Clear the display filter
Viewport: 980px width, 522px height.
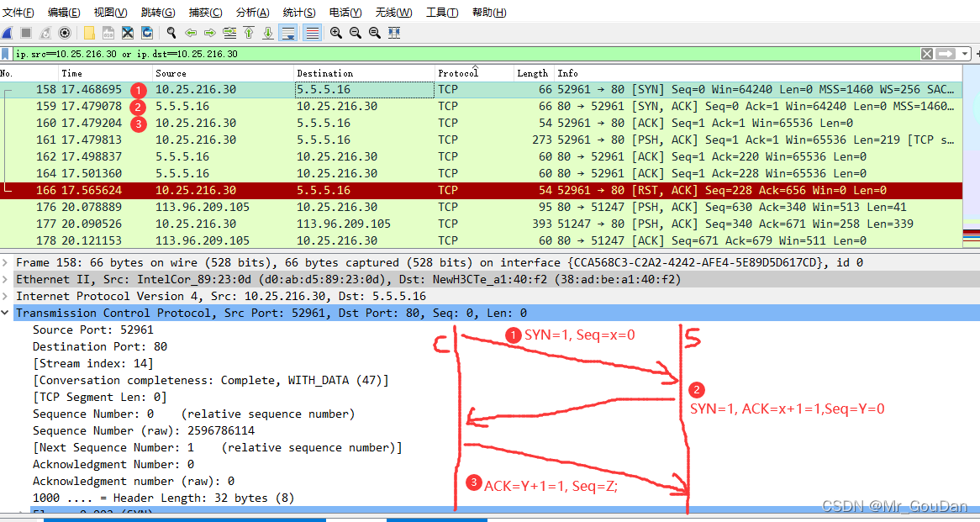pyautogui.click(x=927, y=54)
